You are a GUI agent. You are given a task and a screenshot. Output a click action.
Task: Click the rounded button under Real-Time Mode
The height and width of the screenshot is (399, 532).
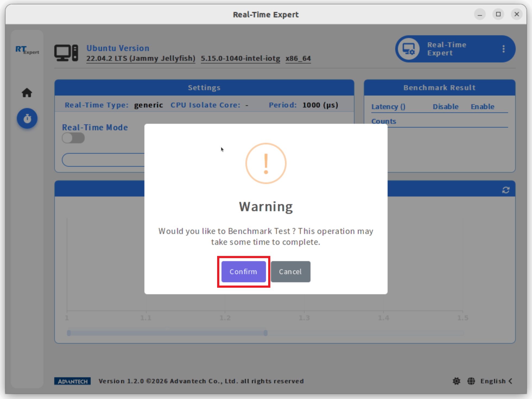(103, 160)
